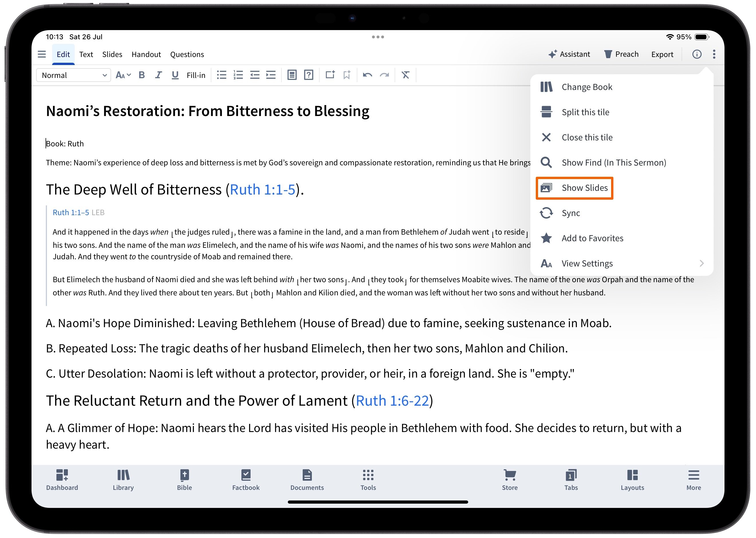This screenshot has height=538, width=756.
Task: Insert a text block icon
Action: tap(292, 75)
